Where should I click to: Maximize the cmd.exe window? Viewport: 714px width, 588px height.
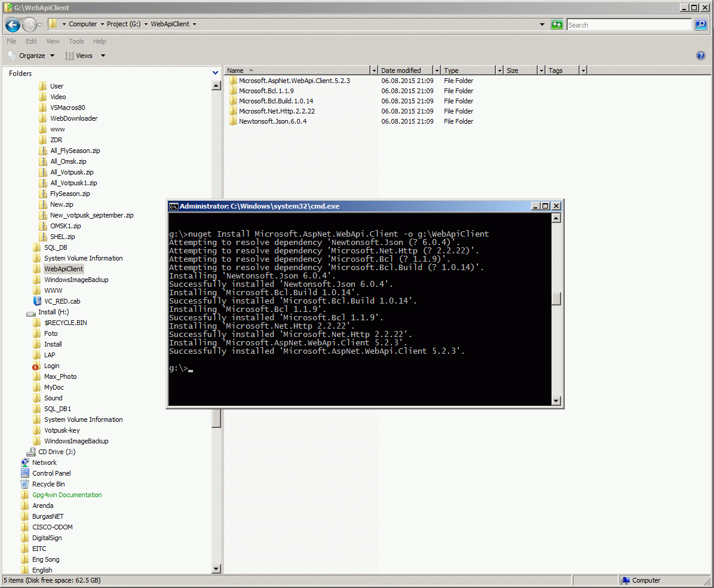tap(546, 206)
